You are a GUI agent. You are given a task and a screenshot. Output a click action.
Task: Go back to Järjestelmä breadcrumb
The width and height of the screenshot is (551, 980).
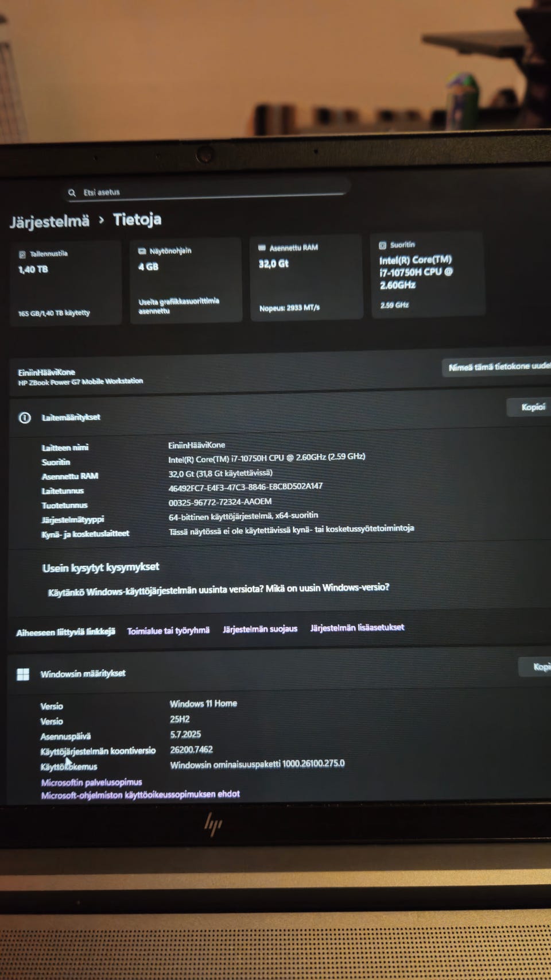[x=50, y=221]
